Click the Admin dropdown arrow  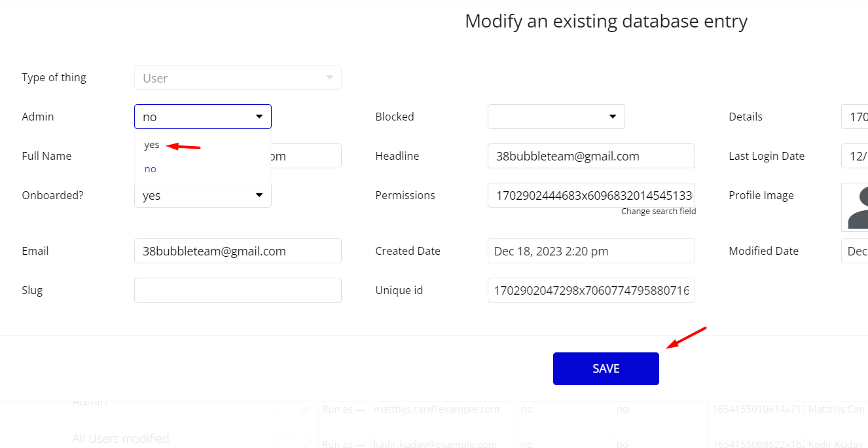[259, 117]
